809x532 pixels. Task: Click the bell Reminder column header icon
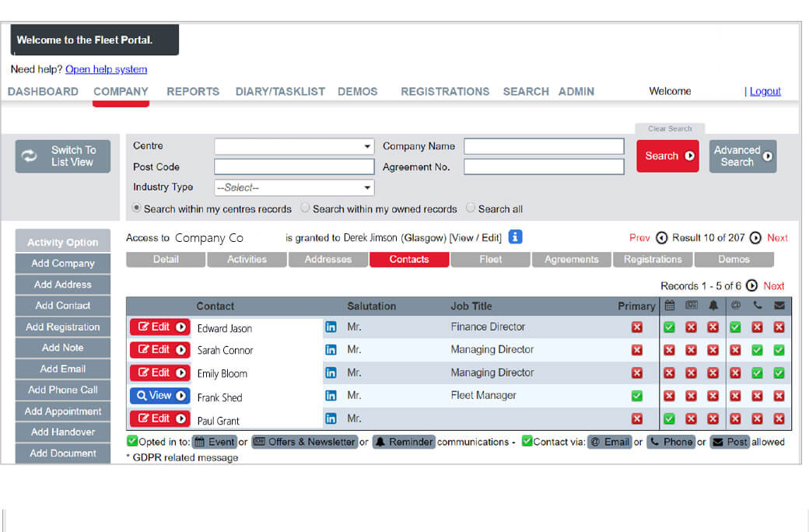pos(713,306)
